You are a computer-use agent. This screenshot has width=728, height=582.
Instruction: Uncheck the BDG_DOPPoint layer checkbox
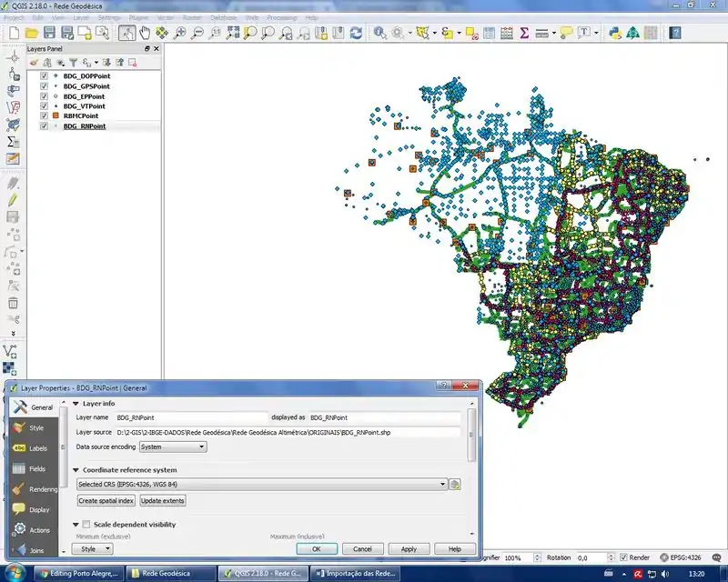click(44, 76)
